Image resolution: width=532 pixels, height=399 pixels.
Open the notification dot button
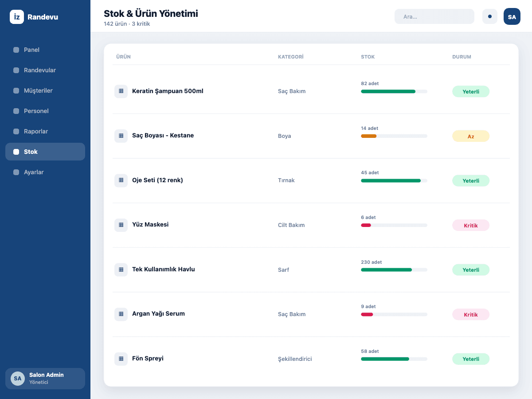click(490, 16)
